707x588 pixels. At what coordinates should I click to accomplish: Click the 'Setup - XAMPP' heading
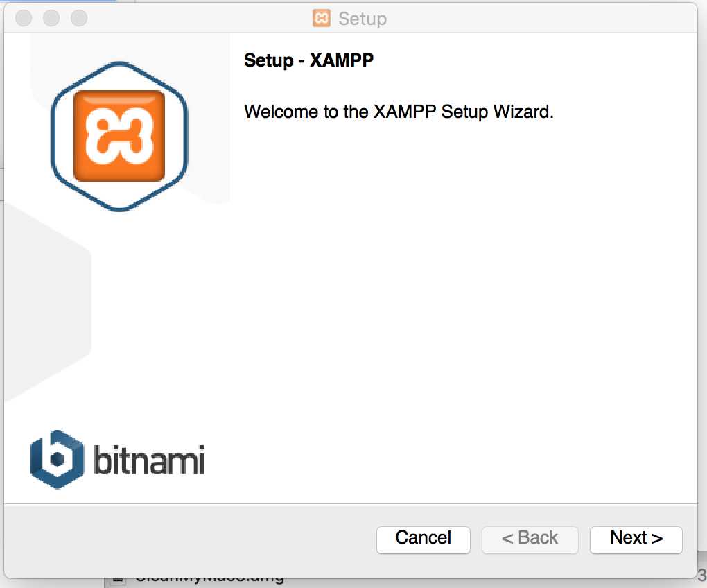308,60
